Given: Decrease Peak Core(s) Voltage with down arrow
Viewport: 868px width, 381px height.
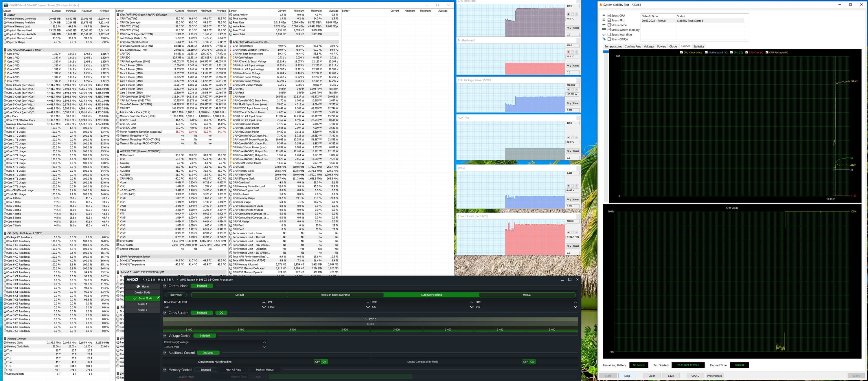Looking at the screenshot, I should coord(264,347).
